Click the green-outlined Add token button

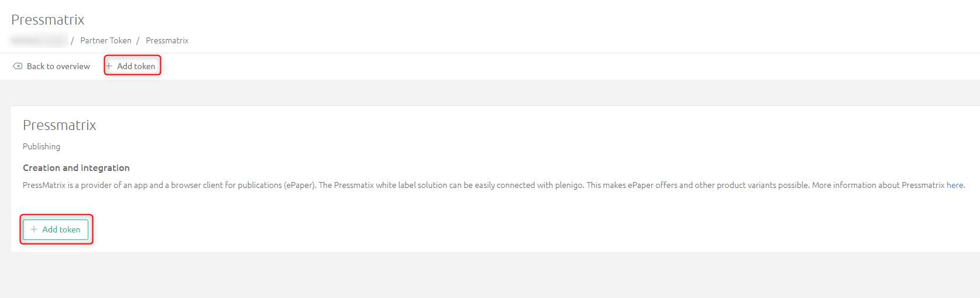tap(56, 230)
